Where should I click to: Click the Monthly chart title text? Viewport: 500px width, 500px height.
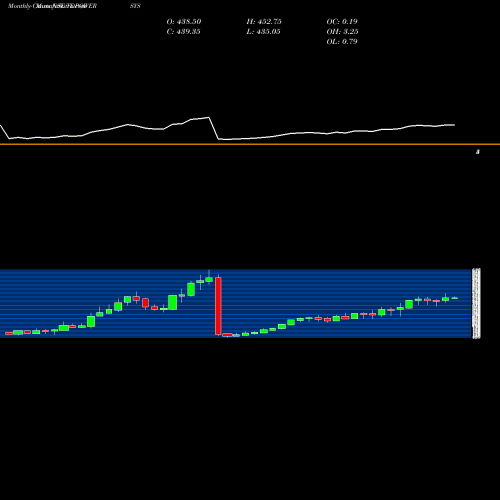tap(52, 6)
